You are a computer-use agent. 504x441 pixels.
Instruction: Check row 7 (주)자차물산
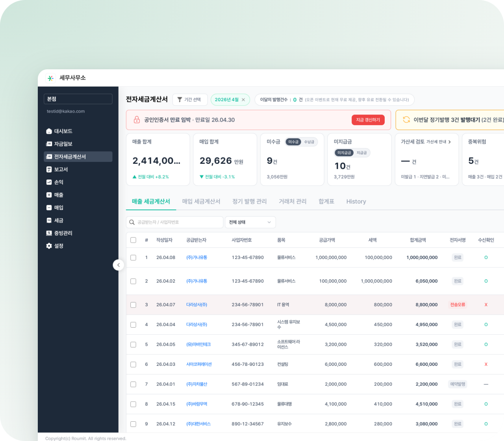coord(133,384)
